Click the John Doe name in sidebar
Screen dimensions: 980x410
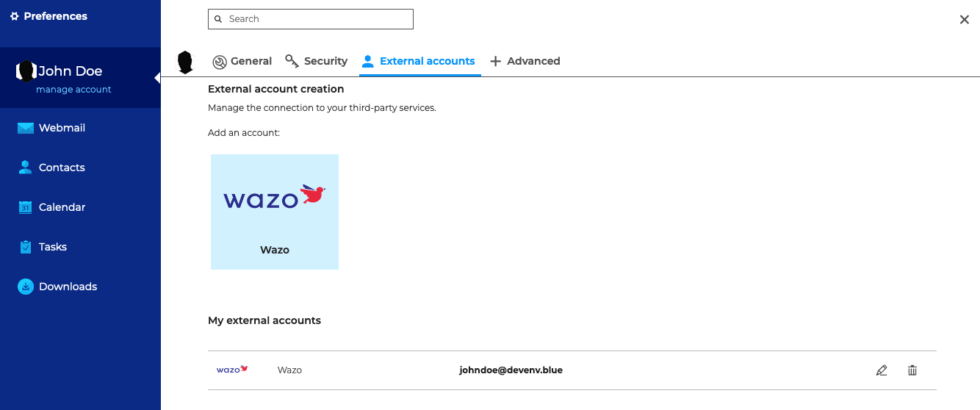(x=70, y=71)
